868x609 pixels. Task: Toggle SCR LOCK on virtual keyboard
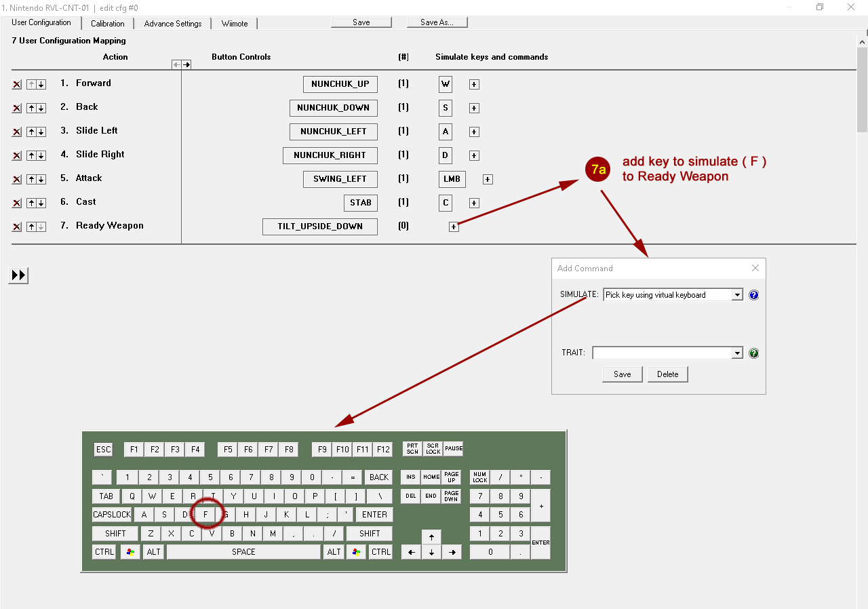coord(433,449)
